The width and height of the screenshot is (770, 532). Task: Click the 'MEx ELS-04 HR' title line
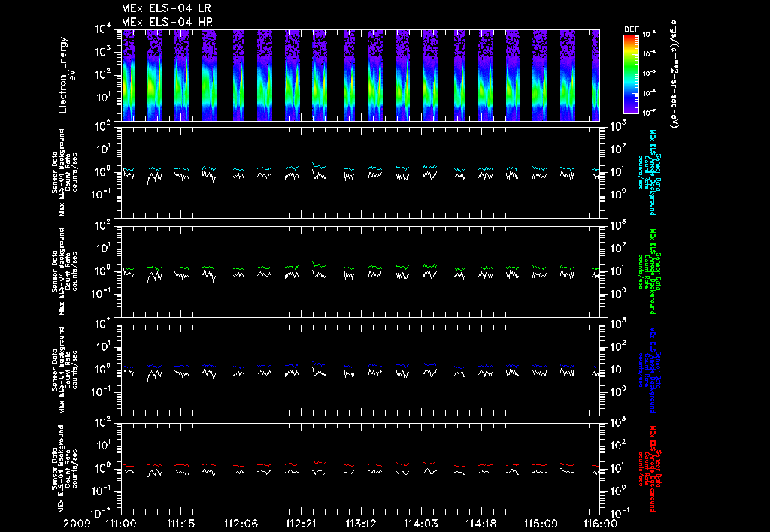(167, 22)
